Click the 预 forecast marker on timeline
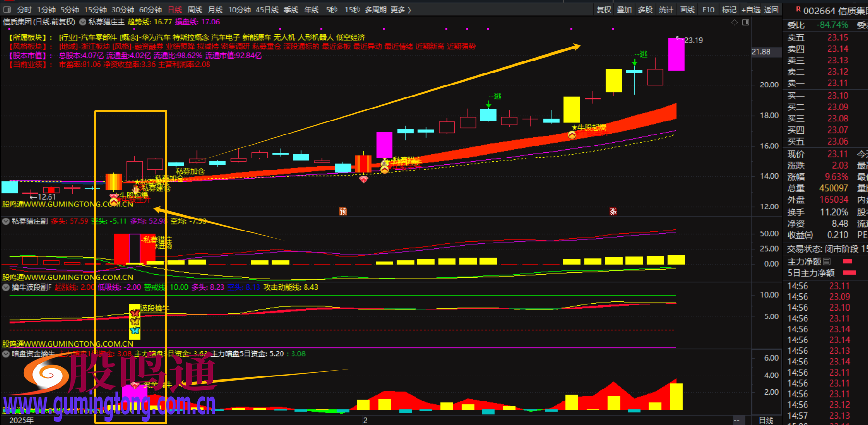Viewport: 868px width, 425px height. 343,211
